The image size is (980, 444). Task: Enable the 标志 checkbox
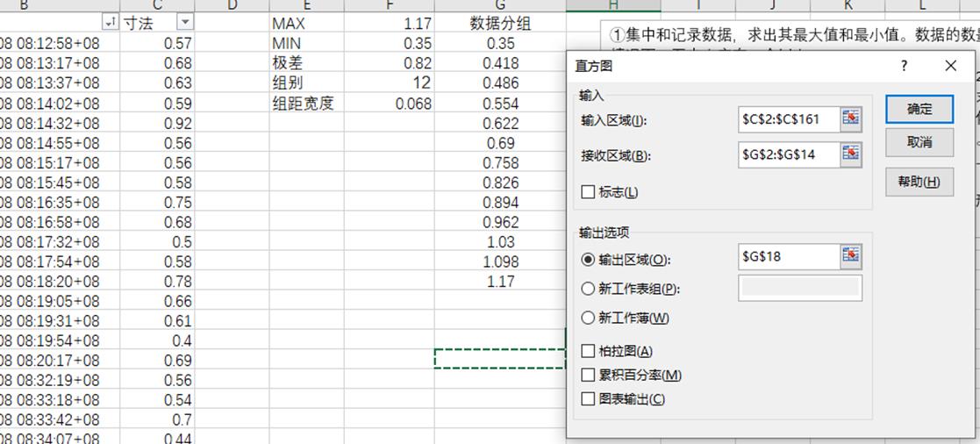click(x=588, y=192)
